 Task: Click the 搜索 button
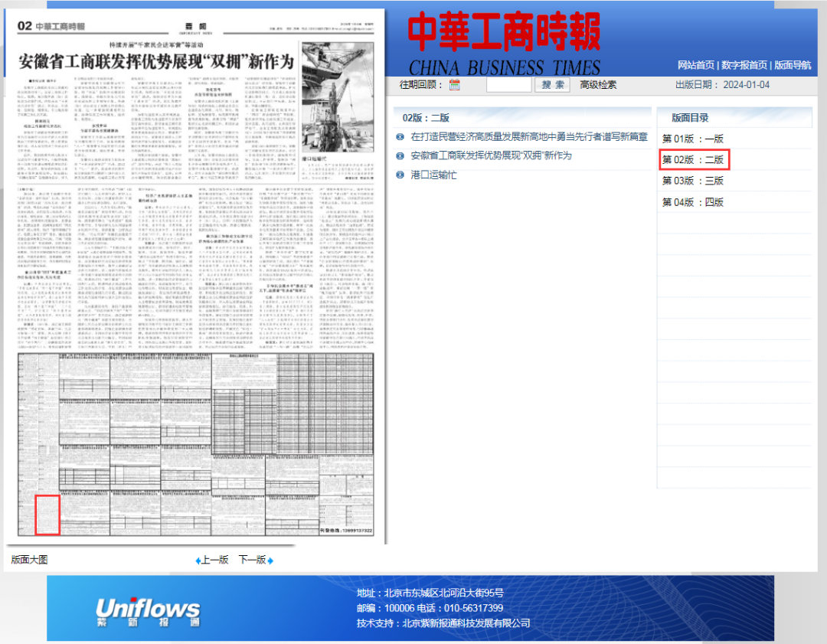click(552, 85)
